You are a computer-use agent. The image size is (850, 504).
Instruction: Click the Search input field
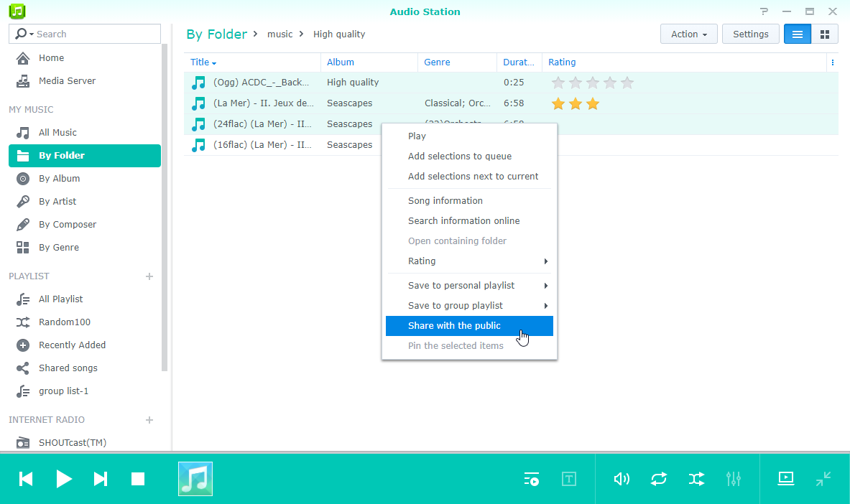click(85, 34)
